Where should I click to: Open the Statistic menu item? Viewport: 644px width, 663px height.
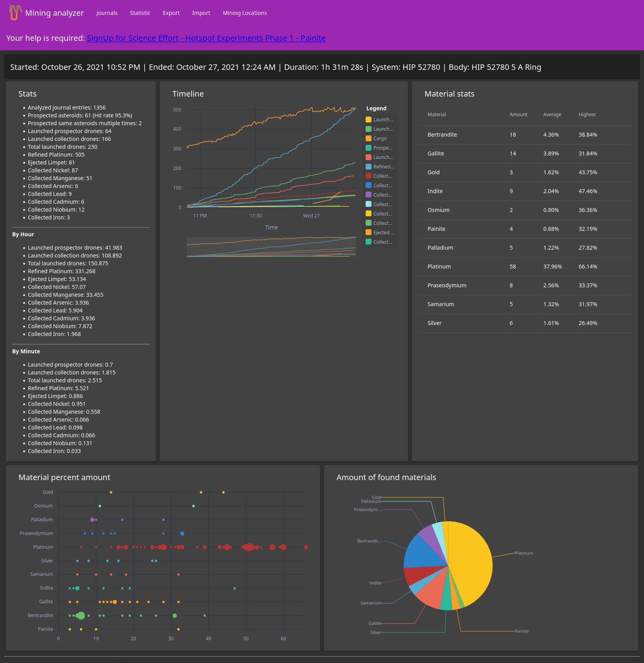[140, 13]
